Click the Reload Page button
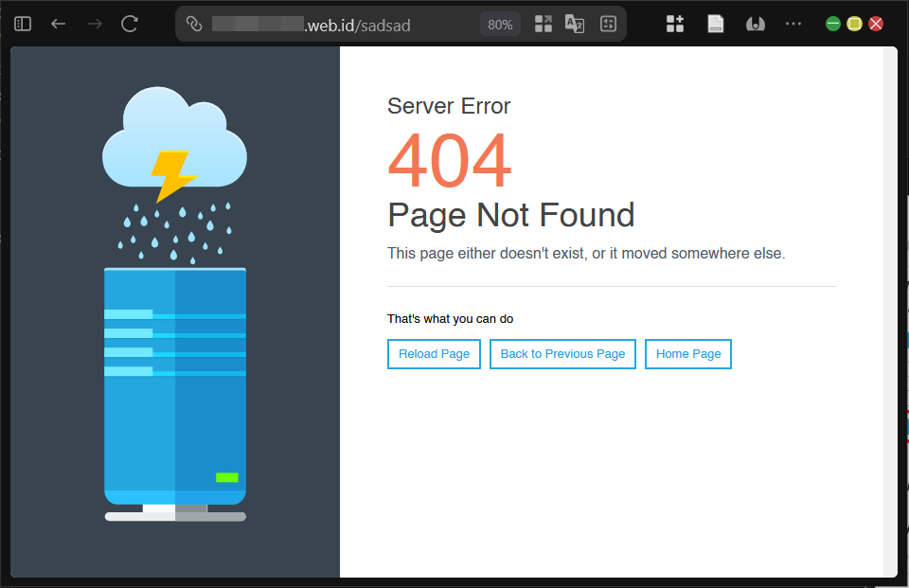909x588 pixels. click(x=435, y=354)
